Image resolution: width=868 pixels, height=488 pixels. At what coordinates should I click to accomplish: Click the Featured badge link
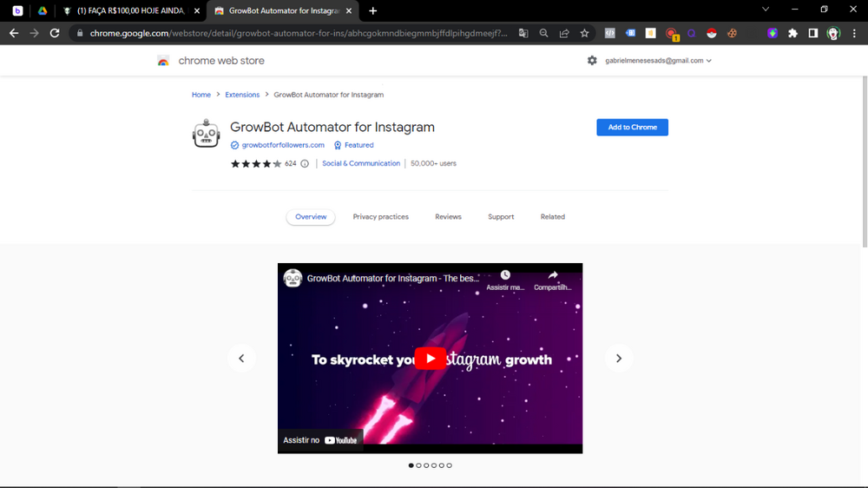click(358, 145)
